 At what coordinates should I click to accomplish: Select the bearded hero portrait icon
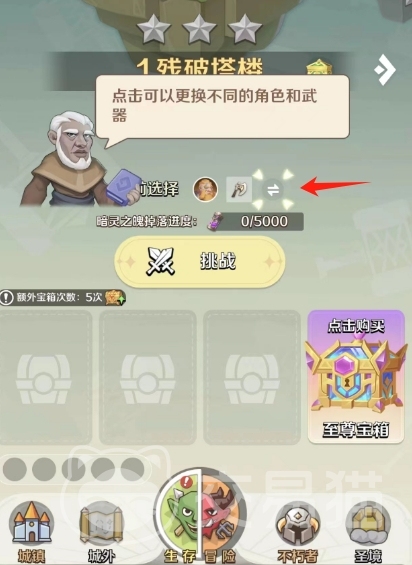[x=205, y=189]
